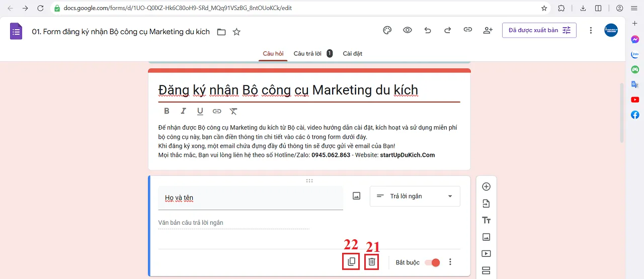Bookmark this page star icon

pos(544,8)
